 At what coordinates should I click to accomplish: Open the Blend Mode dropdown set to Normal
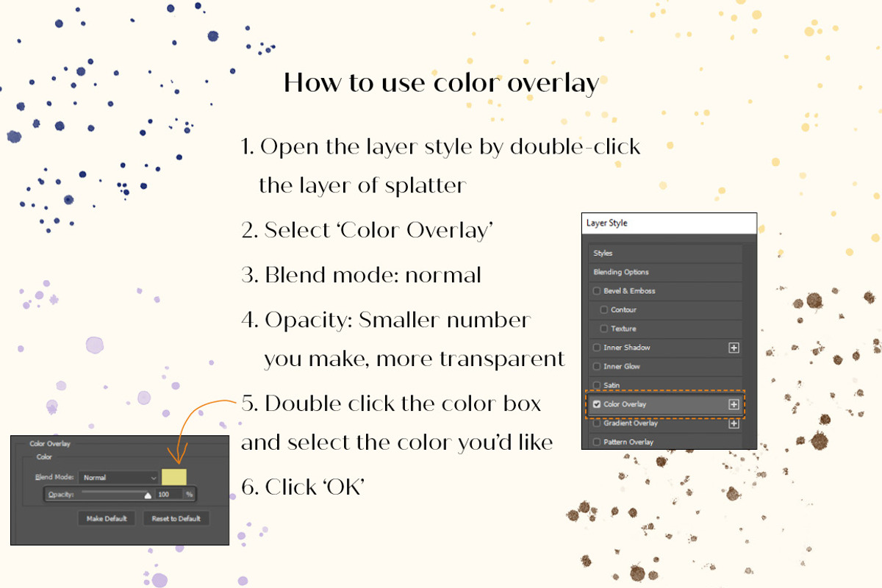click(x=118, y=477)
